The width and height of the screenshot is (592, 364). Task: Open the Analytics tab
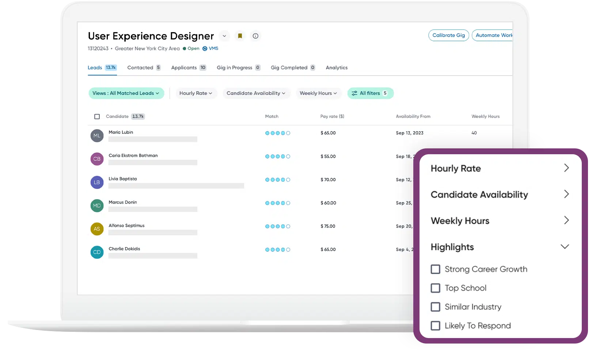point(336,67)
